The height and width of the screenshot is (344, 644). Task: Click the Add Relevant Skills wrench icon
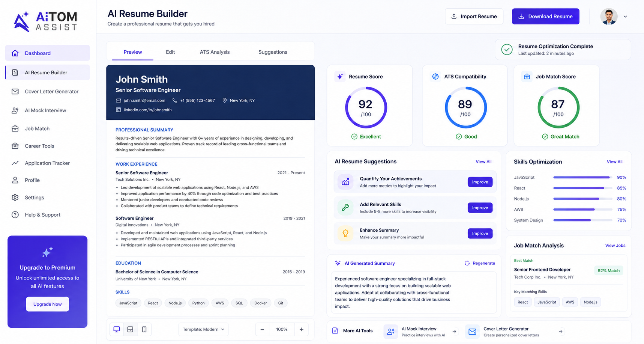point(345,207)
